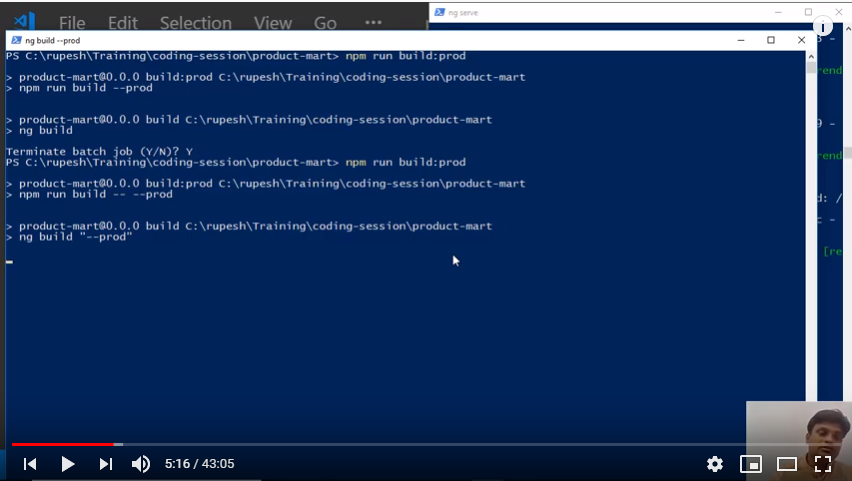
Task: Open the Edit menu
Action: coord(122,22)
